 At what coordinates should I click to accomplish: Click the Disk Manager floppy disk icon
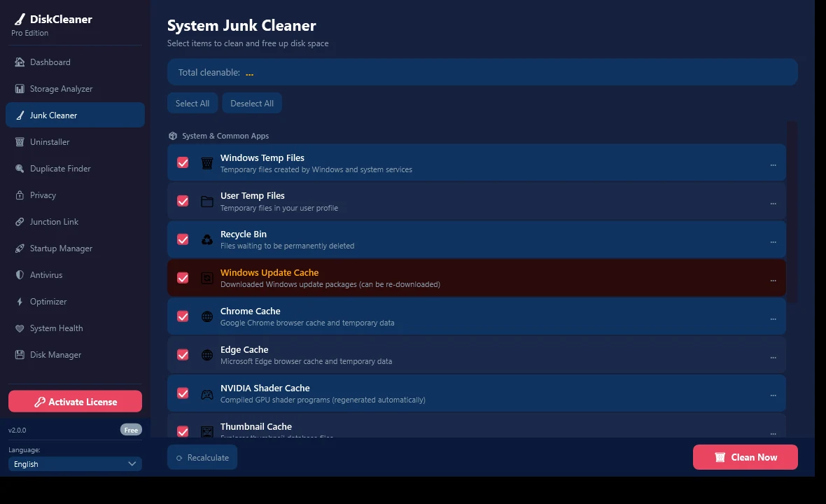[x=20, y=355]
